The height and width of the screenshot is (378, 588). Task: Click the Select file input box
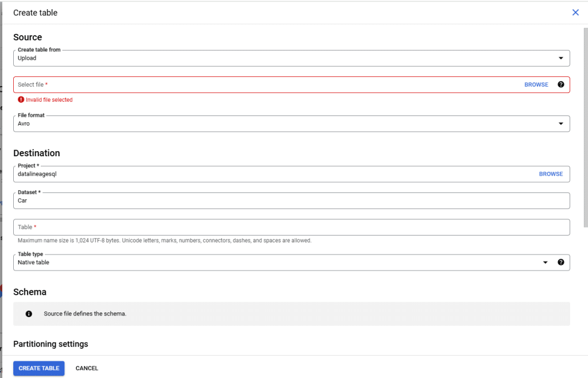tap(258, 84)
